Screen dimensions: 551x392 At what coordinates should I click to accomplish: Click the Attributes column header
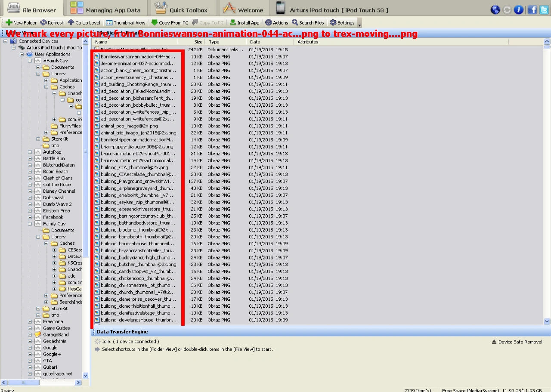point(402,42)
